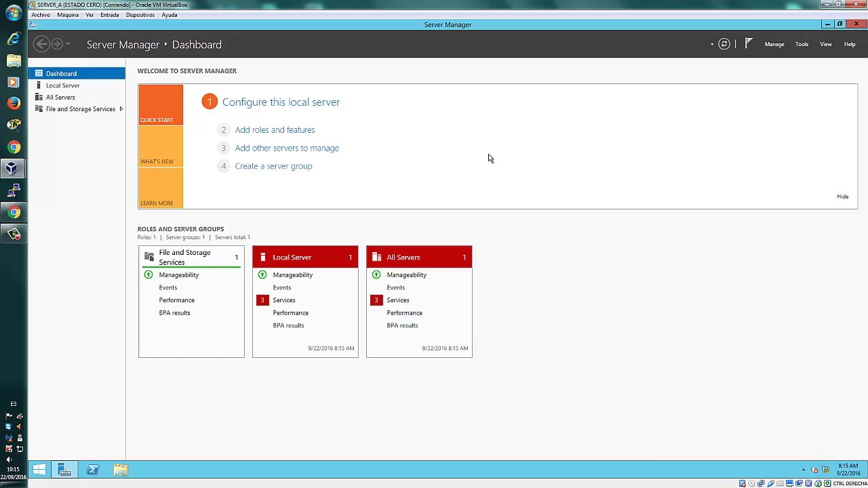This screenshot has width=868, height=488.
Task: Click Configure this local server link
Action: point(281,102)
